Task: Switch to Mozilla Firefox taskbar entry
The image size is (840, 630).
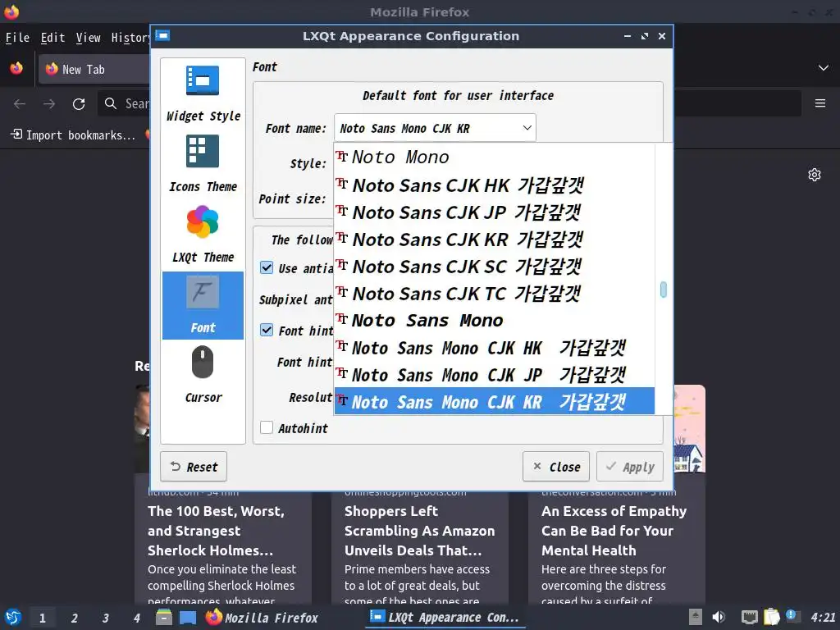Action: tap(262, 618)
